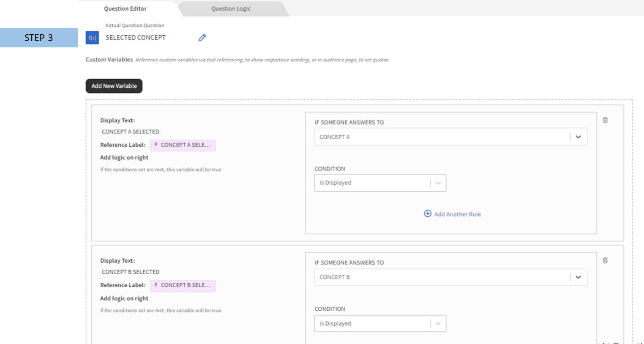Expand the is Displayed condition for CONCEPT A
644x344 pixels.
click(x=380, y=183)
